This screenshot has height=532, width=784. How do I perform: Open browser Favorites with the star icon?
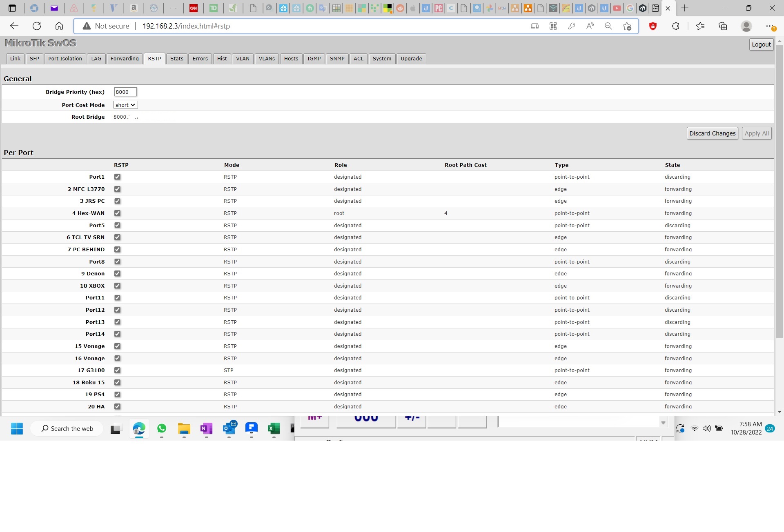pyautogui.click(x=700, y=26)
